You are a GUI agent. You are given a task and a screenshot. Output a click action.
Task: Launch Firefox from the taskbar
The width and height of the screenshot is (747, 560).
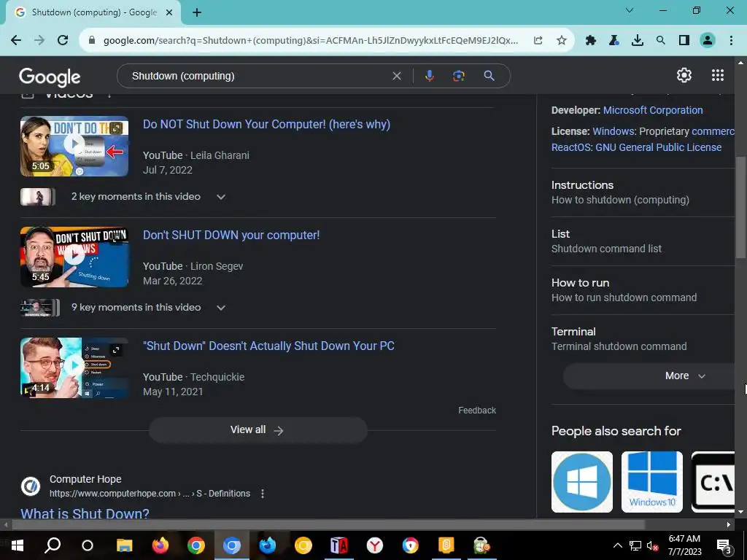click(160, 545)
